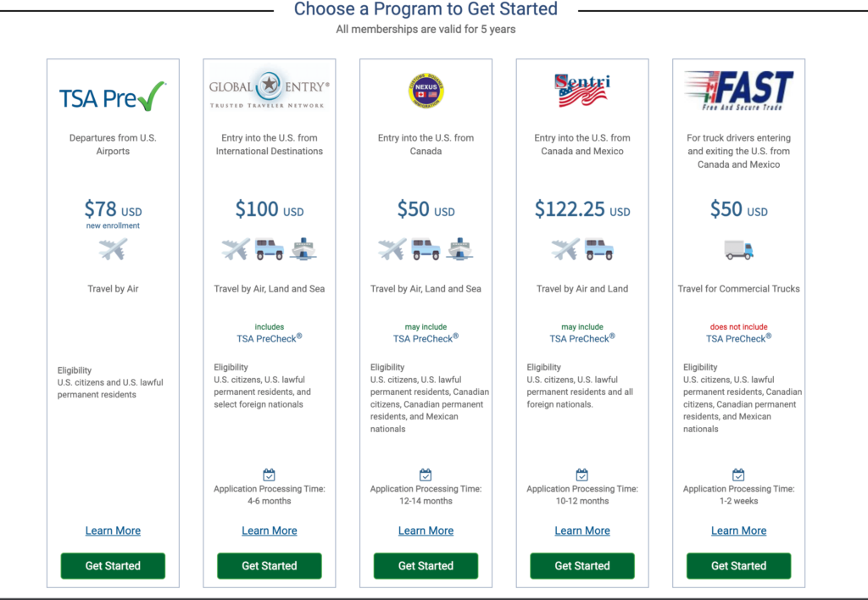Open Learn More for Global Entry

(x=270, y=531)
